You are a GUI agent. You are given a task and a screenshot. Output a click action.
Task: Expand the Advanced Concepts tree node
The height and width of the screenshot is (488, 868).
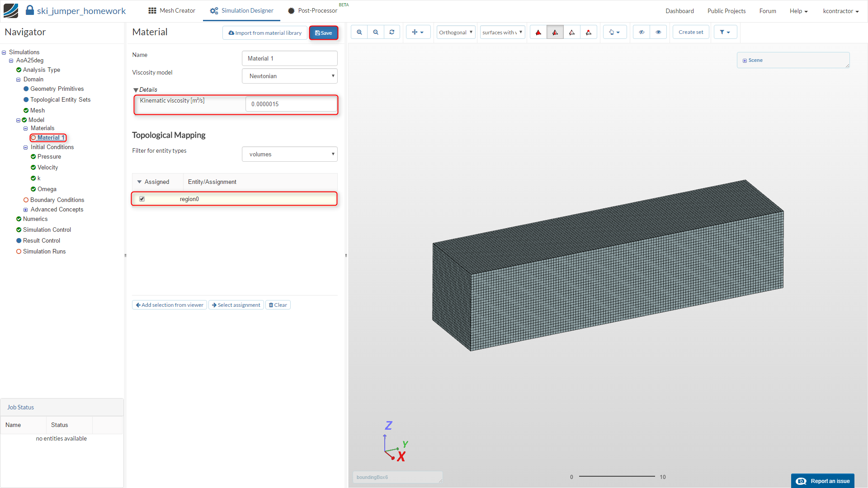click(x=26, y=210)
